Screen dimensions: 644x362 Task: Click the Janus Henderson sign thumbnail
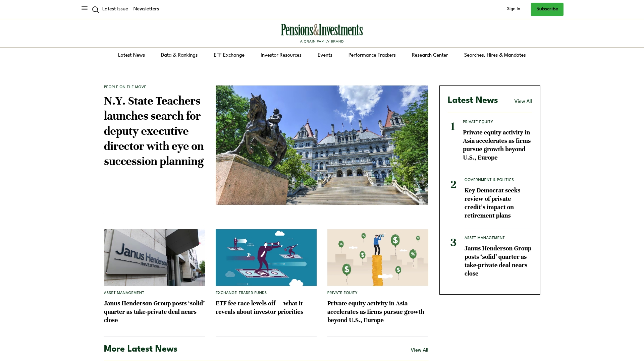[154, 257]
